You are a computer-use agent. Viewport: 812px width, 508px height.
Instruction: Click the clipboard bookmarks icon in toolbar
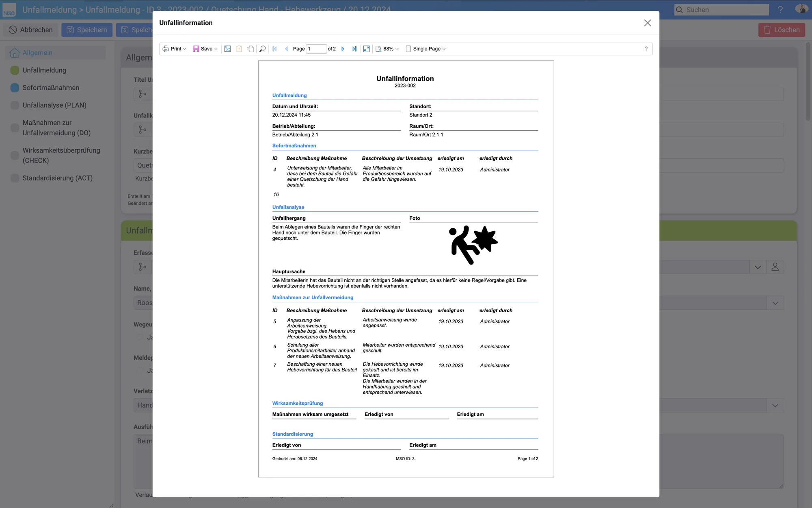(x=239, y=49)
